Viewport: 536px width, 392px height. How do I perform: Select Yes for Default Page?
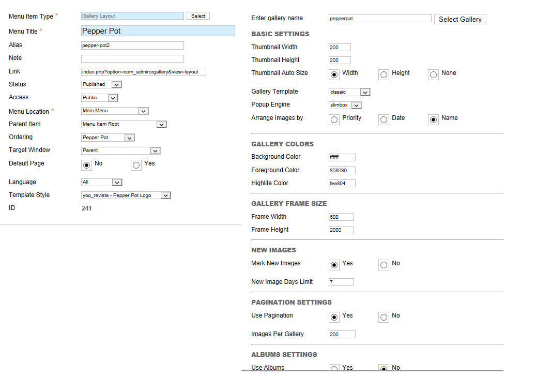pyautogui.click(x=136, y=165)
